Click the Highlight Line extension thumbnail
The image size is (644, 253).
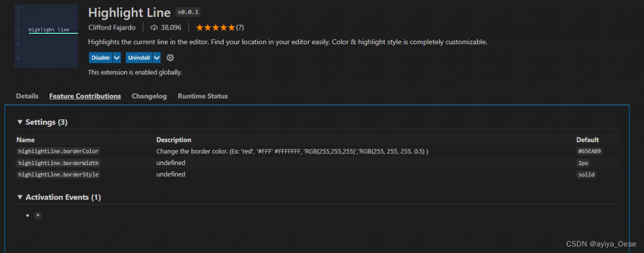click(46, 36)
